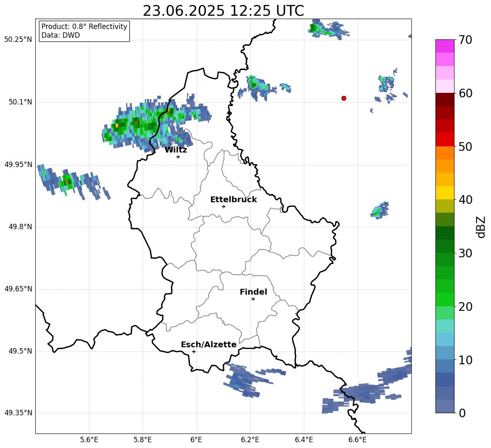
Task: Click the 10 colorbar tick label
Action: pyautogui.click(x=465, y=360)
